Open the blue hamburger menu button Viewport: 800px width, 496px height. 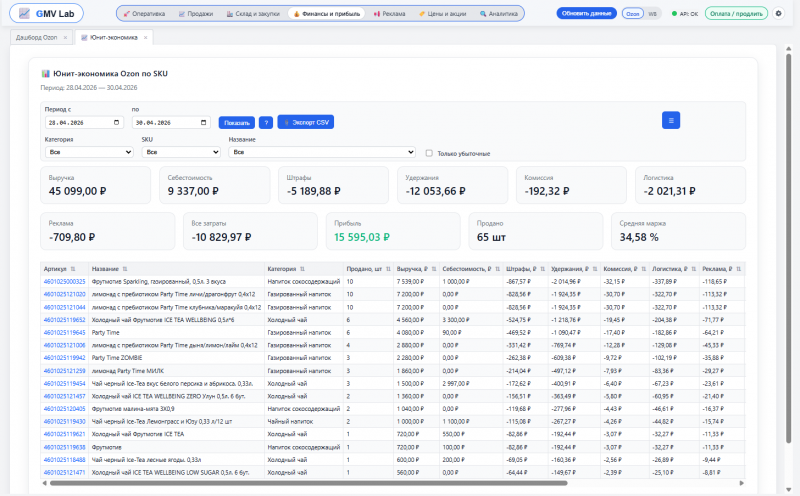671,120
